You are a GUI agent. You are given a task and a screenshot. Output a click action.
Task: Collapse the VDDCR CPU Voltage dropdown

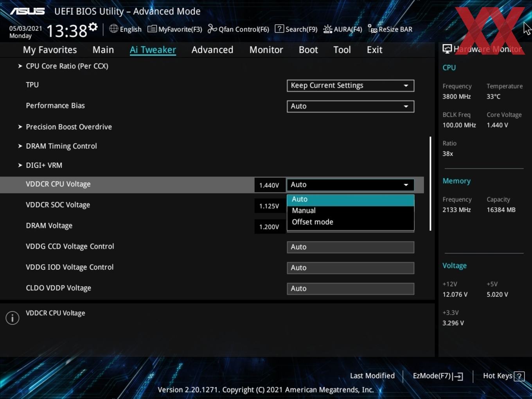pos(350,185)
